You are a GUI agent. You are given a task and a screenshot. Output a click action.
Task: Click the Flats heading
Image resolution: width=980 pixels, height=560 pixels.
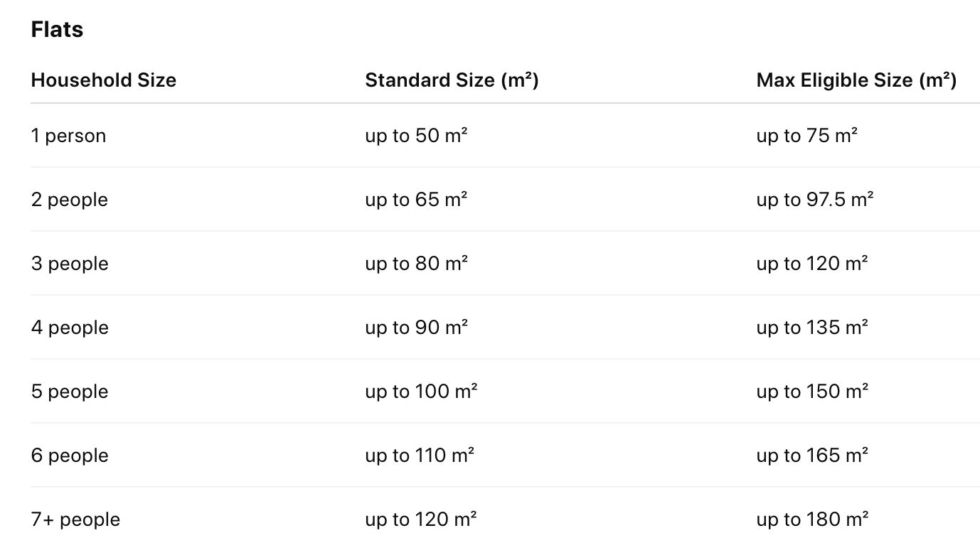pos(57,29)
